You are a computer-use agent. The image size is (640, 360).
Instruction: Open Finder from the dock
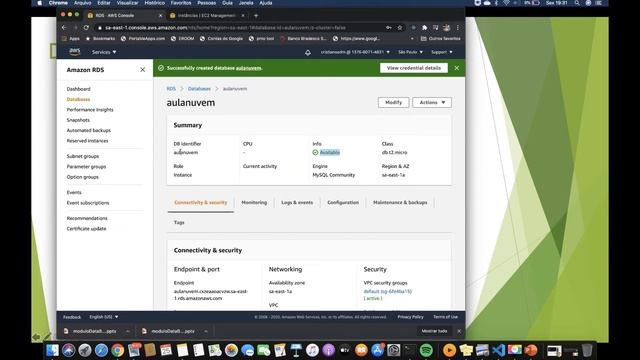(x=52, y=350)
